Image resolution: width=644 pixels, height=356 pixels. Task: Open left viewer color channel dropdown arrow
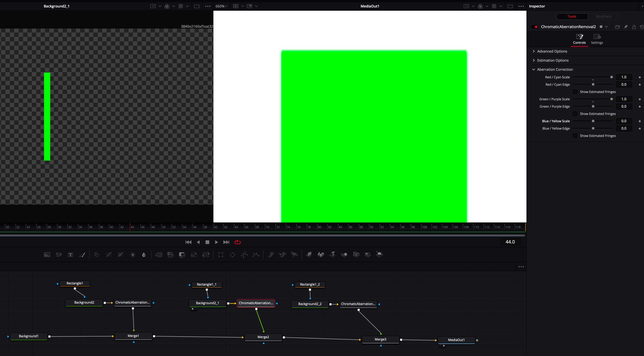(173, 6)
